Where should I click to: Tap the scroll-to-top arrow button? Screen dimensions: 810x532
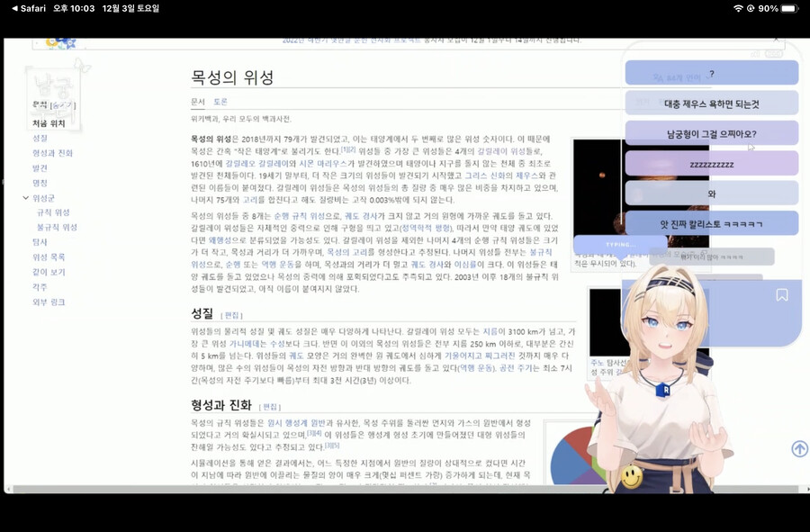click(798, 447)
